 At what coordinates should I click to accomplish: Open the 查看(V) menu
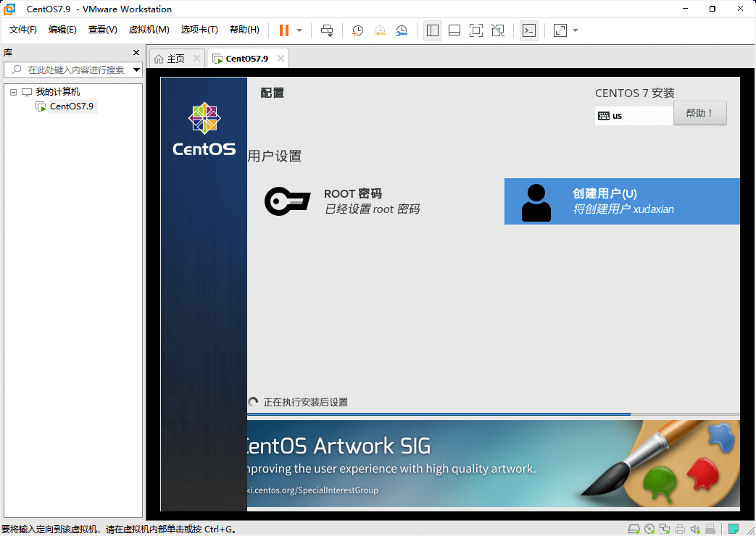(102, 30)
